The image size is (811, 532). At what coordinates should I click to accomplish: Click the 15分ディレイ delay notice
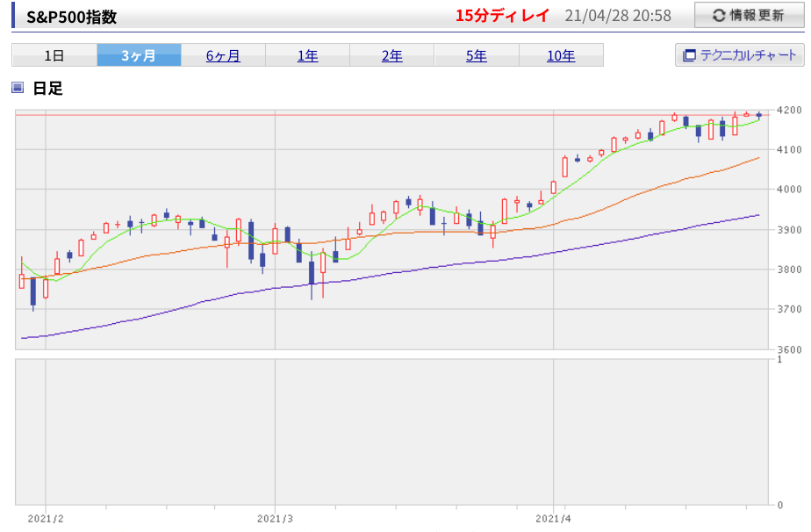point(502,16)
